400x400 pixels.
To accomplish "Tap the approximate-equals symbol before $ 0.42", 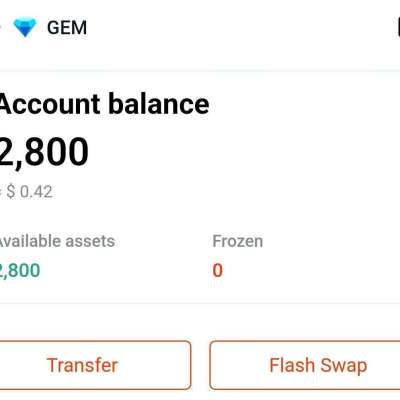I will (1, 192).
